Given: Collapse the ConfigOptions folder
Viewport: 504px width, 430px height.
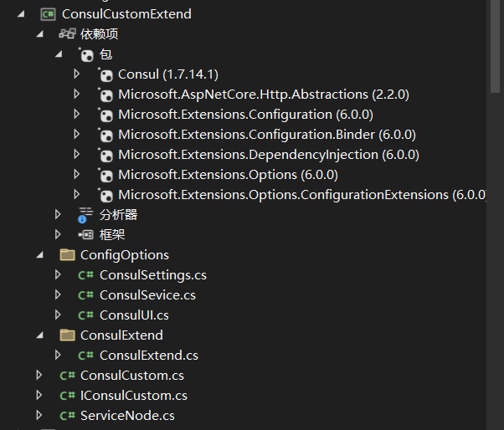Looking at the screenshot, I should [40, 255].
